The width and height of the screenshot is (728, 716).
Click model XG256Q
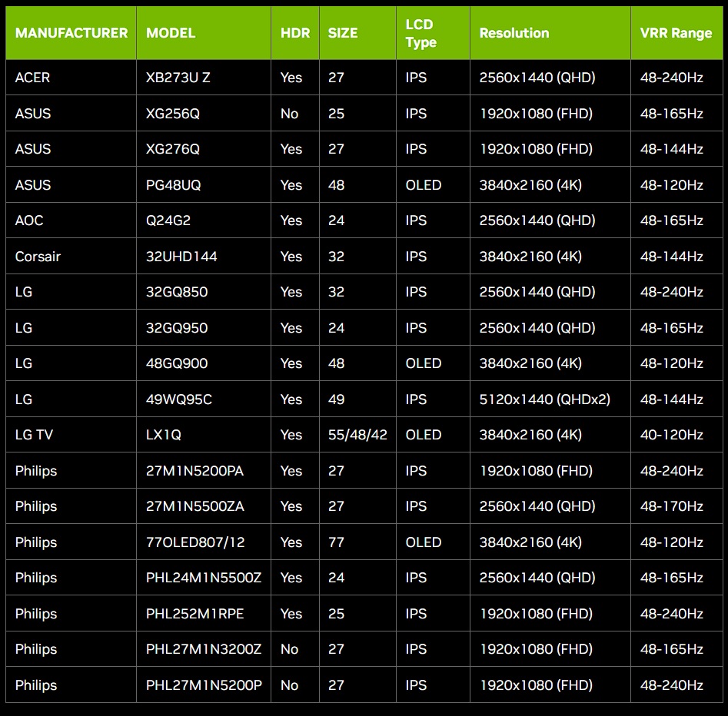click(204, 113)
